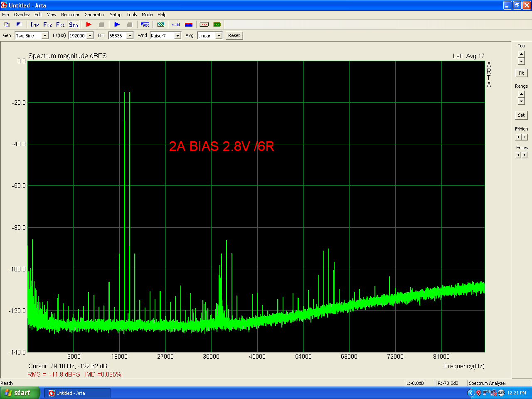This screenshot has width=532, height=399.
Task: Open the Fs(Hz) sample rate dropdown
Action: [x=90, y=36]
